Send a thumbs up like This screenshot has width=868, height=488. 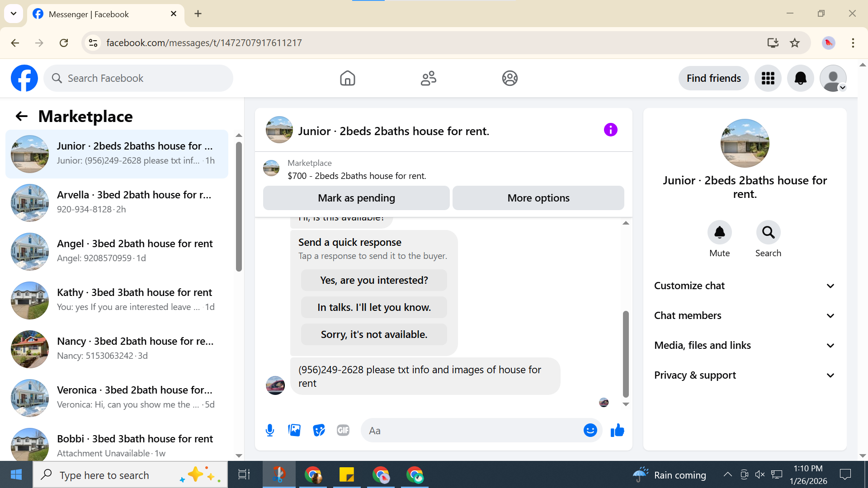coord(617,430)
